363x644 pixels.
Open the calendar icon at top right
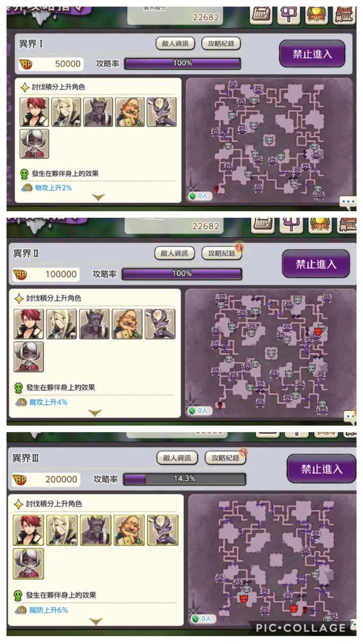click(x=261, y=15)
